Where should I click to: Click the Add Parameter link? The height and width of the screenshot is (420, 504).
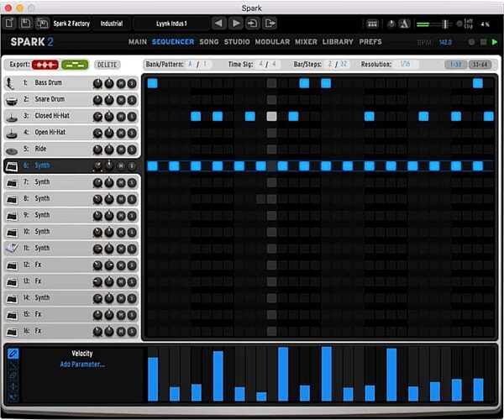(x=82, y=365)
